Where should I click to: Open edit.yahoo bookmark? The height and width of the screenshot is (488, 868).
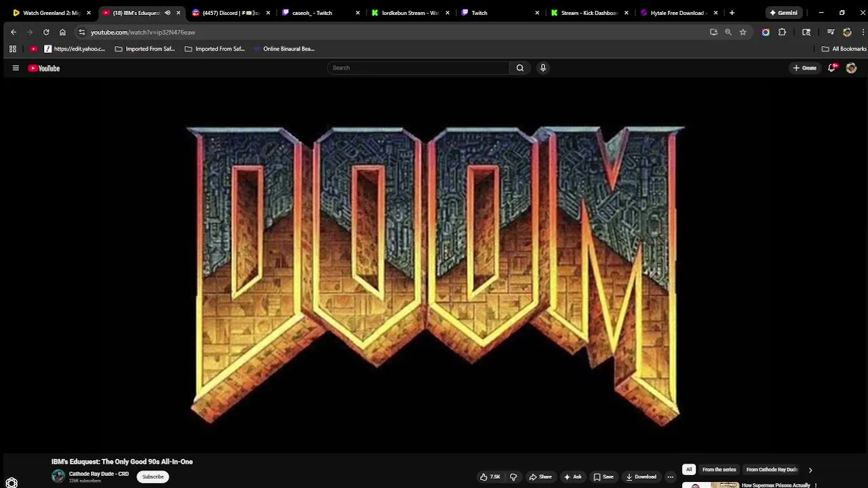click(75, 49)
